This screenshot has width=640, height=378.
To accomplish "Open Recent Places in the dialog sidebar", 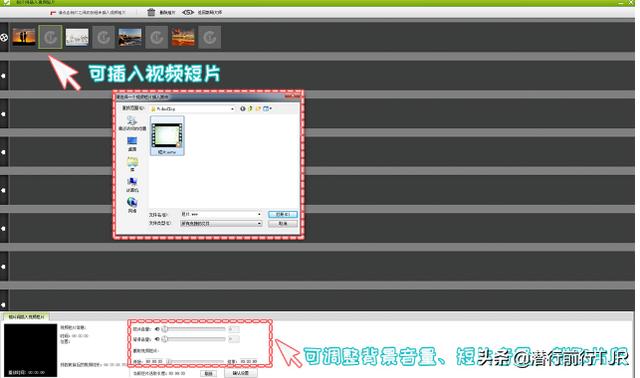I will click(x=132, y=123).
